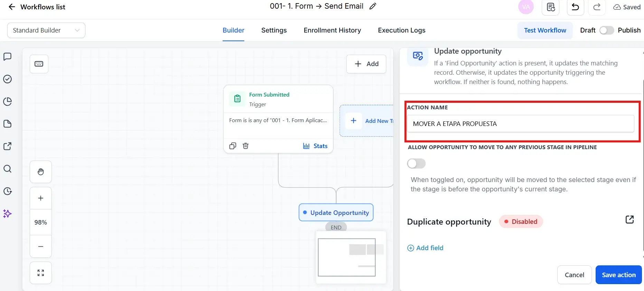Select the hand pan tool
The height and width of the screenshot is (291, 644).
41,172
